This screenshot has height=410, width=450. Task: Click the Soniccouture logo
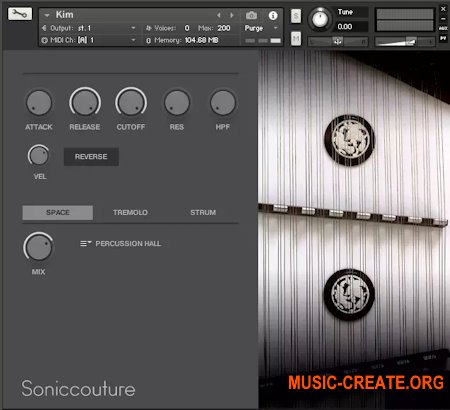pyautogui.click(x=78, y=389)
